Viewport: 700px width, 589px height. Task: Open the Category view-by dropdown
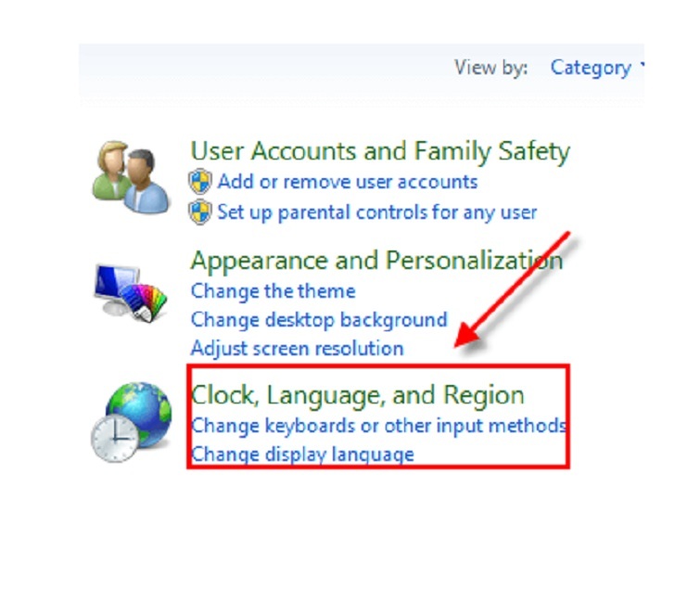[x=590, y=68]
